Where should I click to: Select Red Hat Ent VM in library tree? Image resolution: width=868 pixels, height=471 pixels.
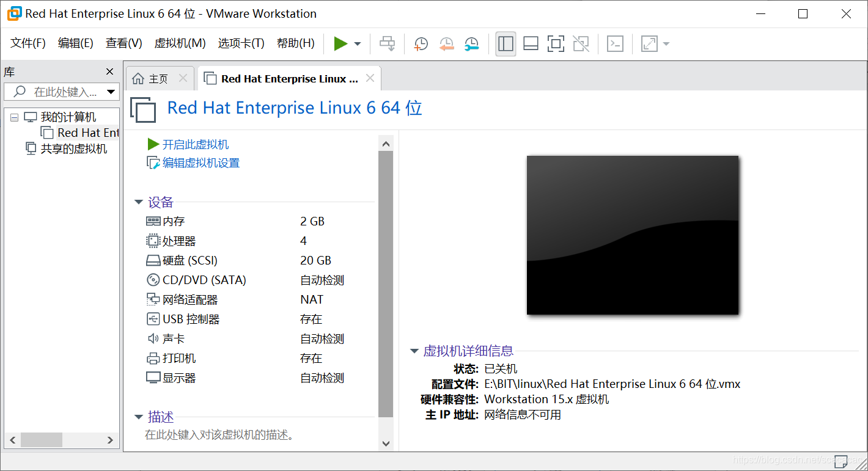[88, 133]
